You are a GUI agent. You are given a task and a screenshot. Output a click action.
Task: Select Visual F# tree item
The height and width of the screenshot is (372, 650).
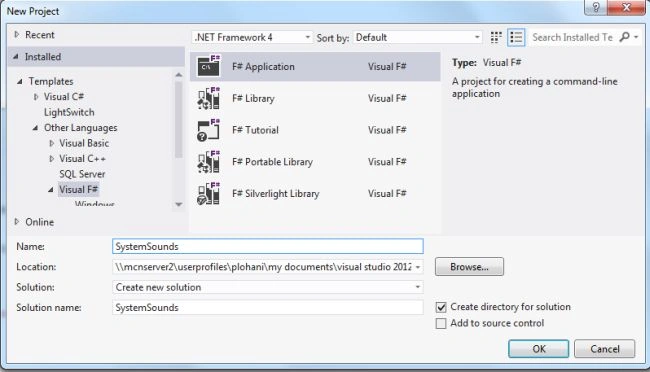tap(78, 190)
